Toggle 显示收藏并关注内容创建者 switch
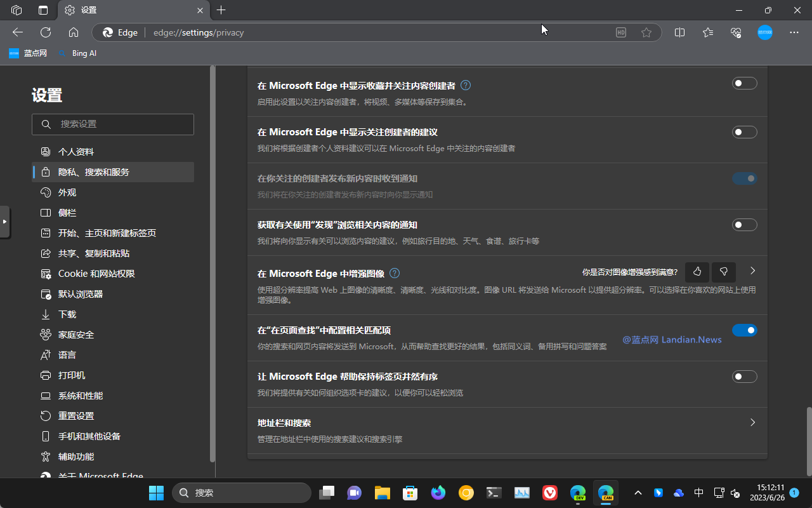This screenshot has width=812, height=508. tap(745, 83)
